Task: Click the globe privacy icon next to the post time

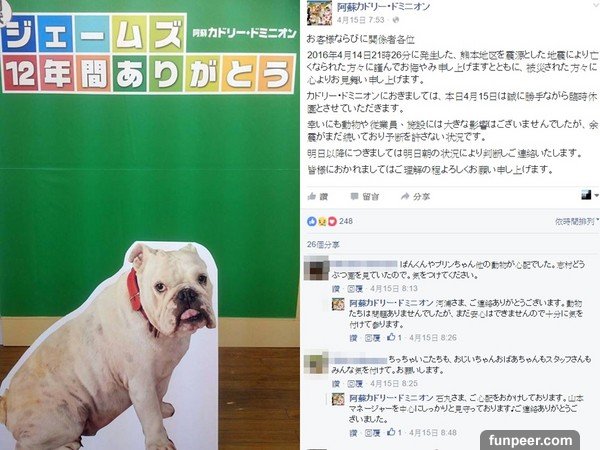Action: pos(396,20)
